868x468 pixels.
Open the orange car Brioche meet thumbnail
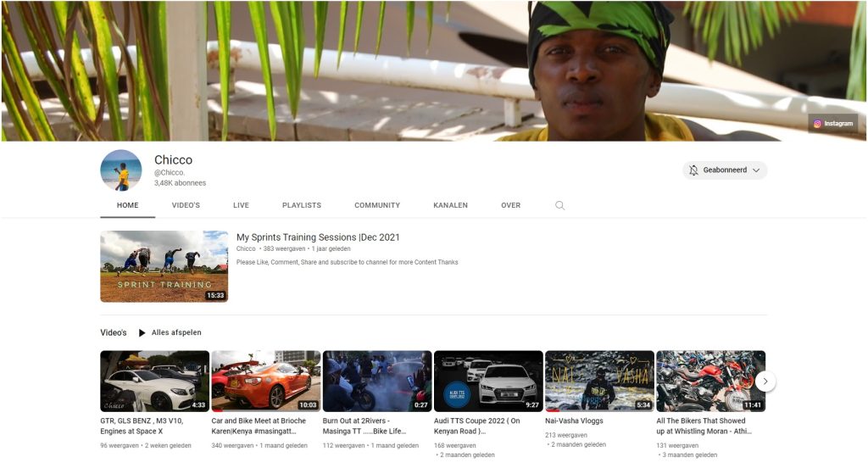click(265, 381)
